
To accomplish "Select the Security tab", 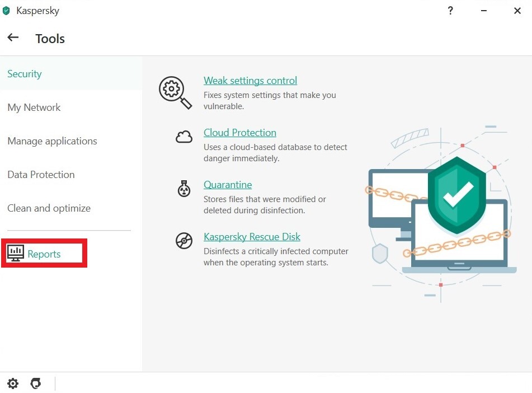I will click(x=71, y=74).
